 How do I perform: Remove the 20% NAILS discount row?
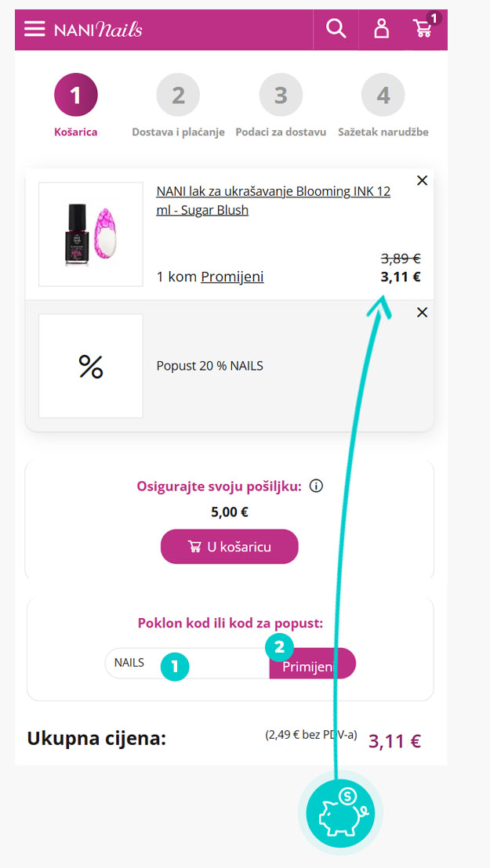click(422, 313)
